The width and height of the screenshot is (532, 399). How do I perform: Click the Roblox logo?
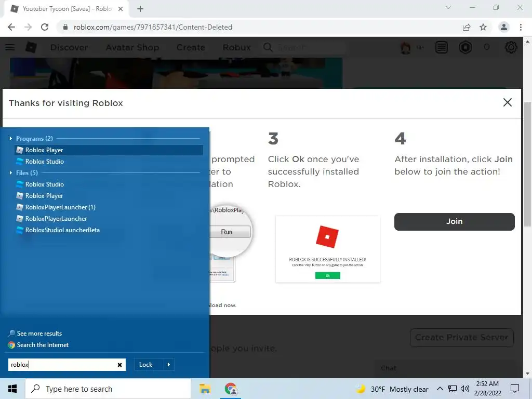[31, 47]
